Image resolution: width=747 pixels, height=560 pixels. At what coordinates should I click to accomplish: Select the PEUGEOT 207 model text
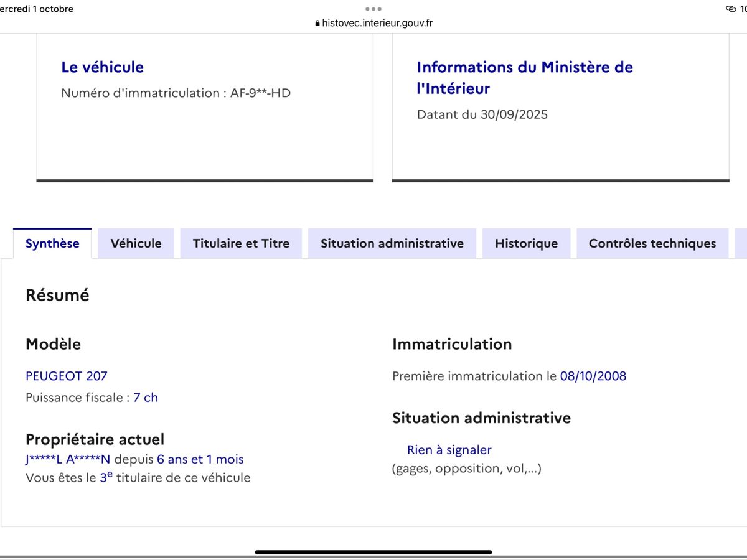tap(67, 376)
